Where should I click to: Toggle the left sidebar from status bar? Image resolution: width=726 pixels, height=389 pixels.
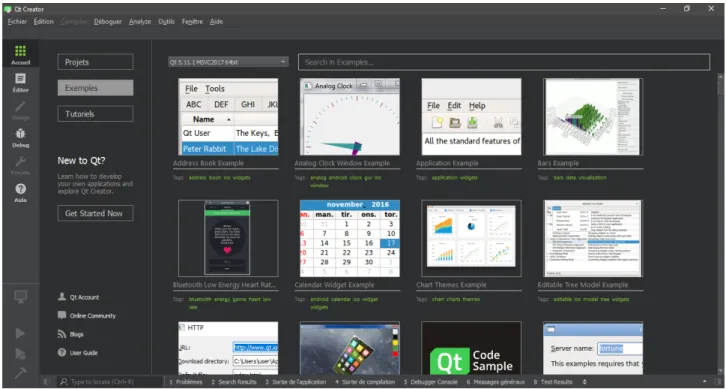[x=46, y=382]
